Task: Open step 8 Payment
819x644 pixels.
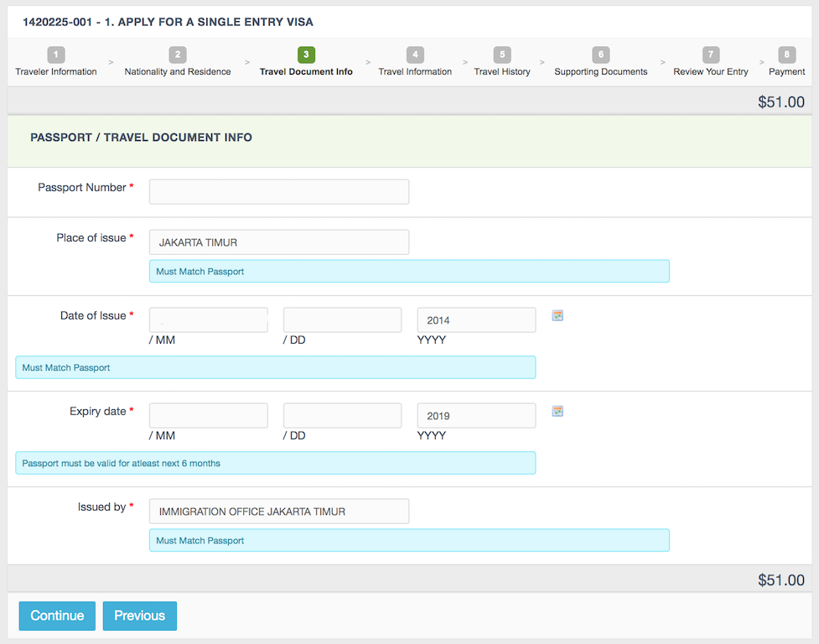Action: pyautogui.click(x=786, y=63)
